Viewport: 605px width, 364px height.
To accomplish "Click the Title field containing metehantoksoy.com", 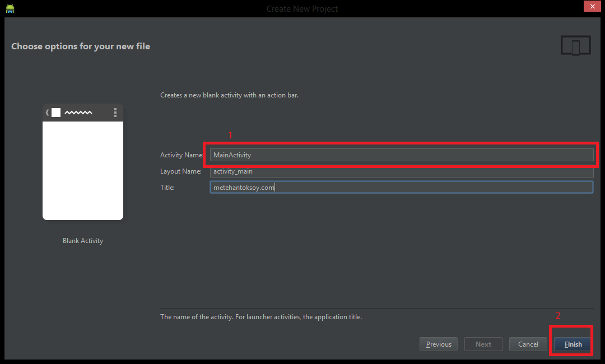I will [x=401, y=187].
